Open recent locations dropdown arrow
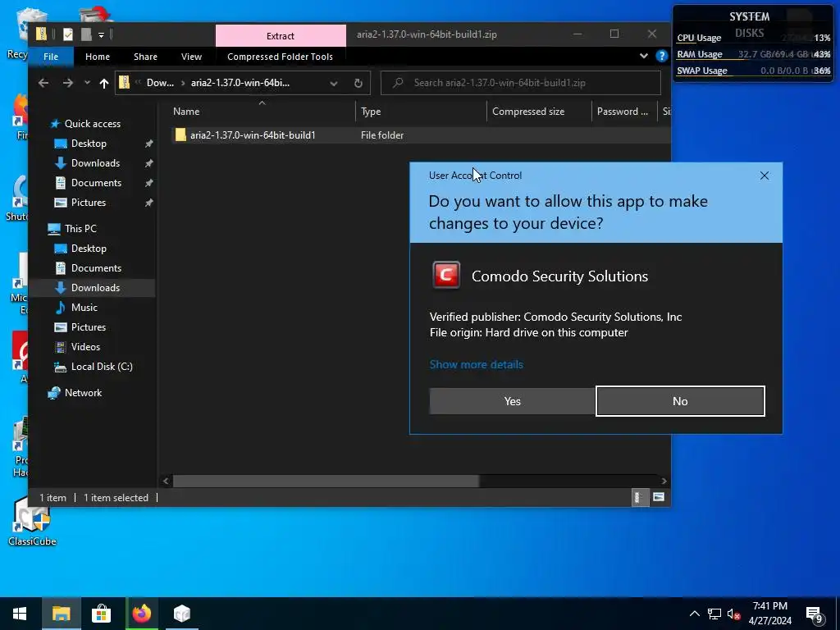 click(x=87, y=83)
